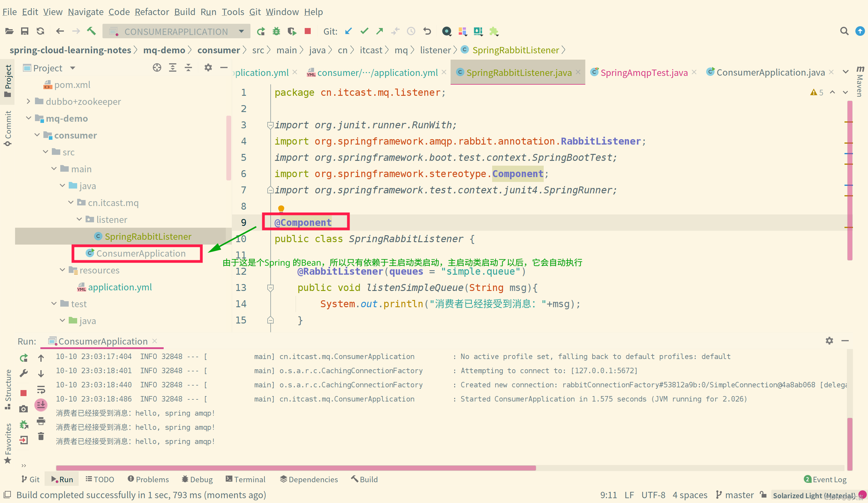Stop the running application in top toolbar
This screenshot has height=503, width=868.
coord(308,31)
